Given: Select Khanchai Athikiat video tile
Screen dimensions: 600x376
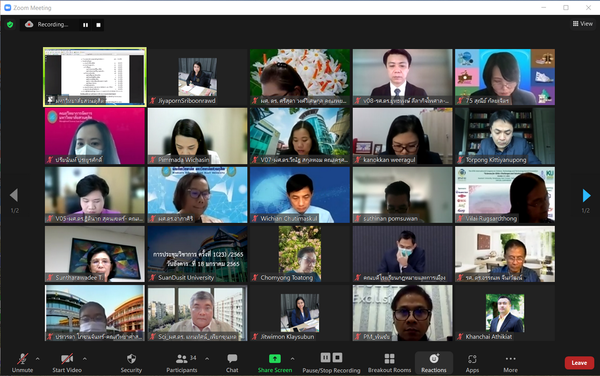Looking at the screenshot, I should pos(505,313).
